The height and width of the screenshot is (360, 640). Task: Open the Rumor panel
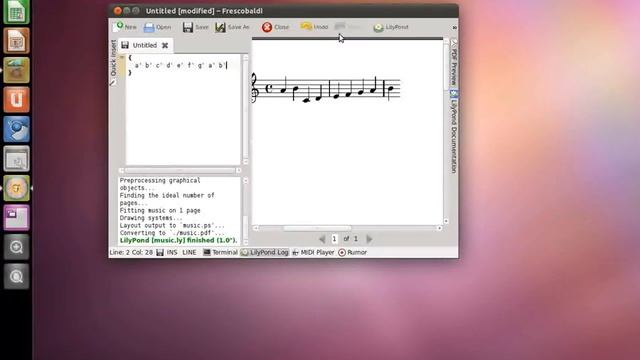(353, 253)
